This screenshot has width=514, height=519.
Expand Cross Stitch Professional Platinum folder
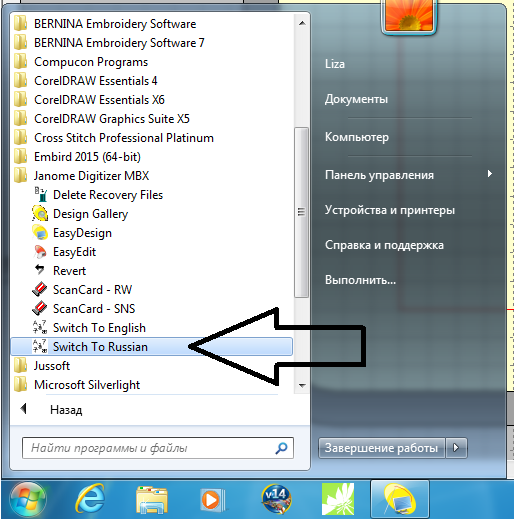[x=114, y=138]
